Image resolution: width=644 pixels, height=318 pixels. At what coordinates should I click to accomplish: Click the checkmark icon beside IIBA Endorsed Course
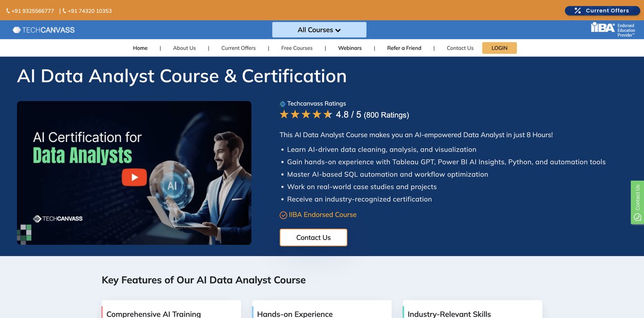[283, 215]
